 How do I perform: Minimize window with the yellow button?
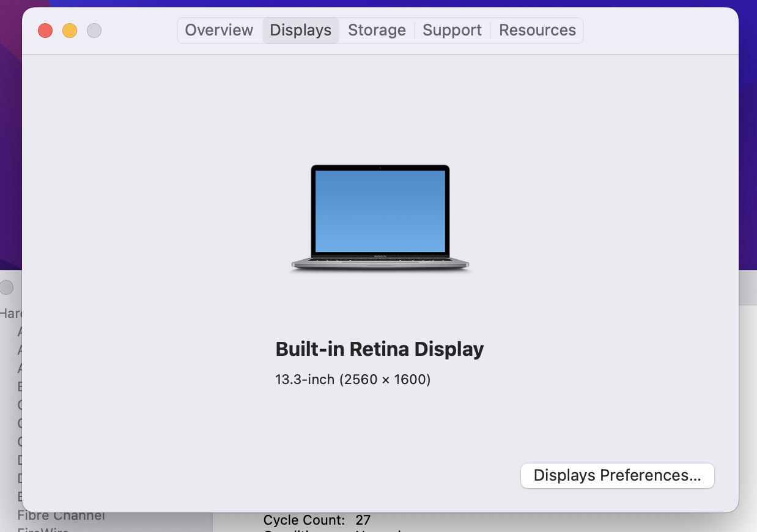click(70, 31)
